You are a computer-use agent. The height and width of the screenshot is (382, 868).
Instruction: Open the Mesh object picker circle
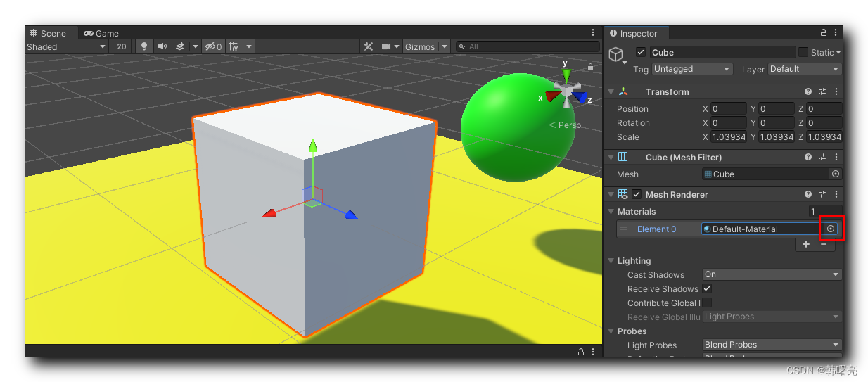click(835, 174)
